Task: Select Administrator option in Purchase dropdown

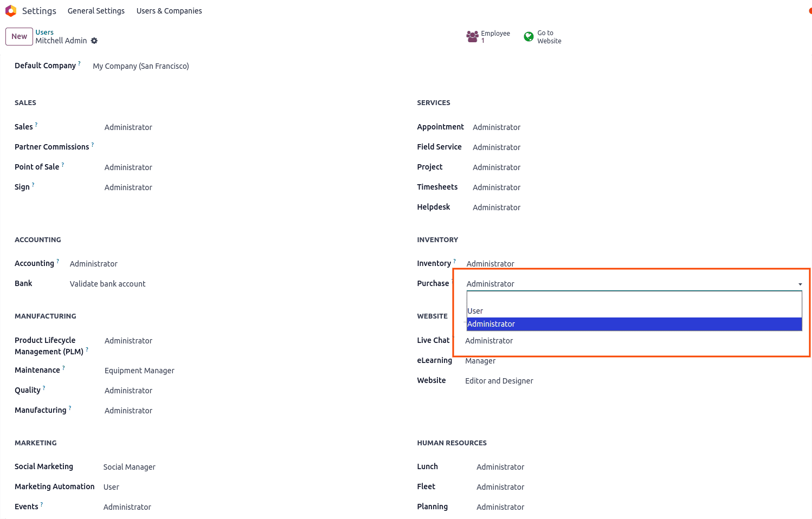Action: coord(634,324)
